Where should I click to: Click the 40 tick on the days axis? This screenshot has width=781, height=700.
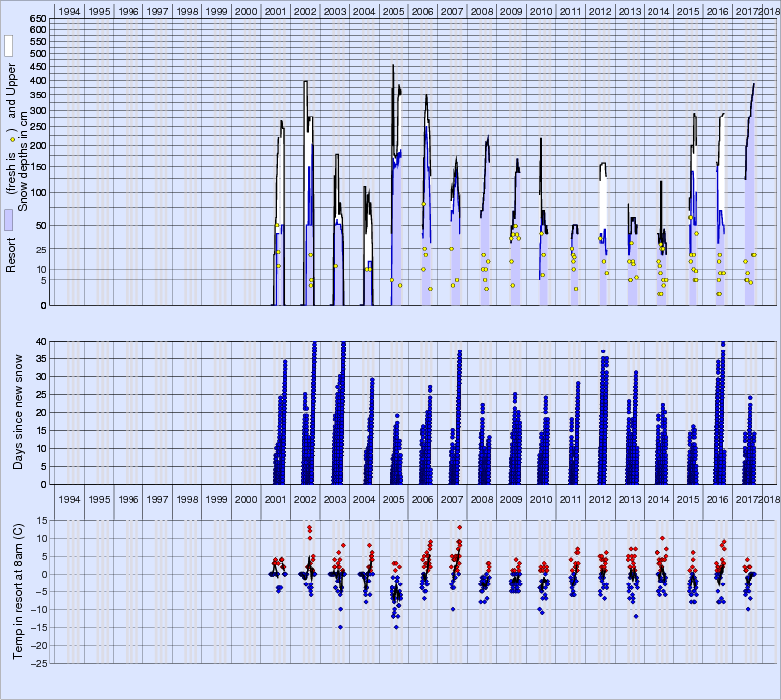click(x=41, y=341)
